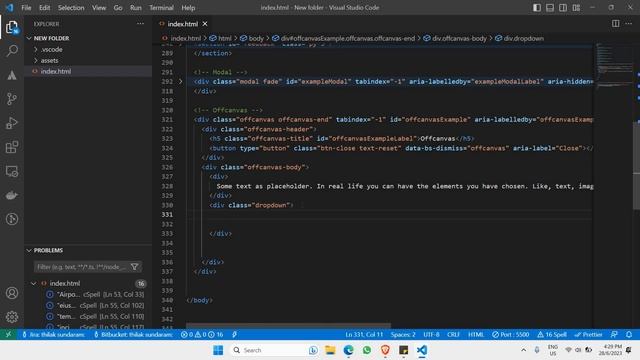Open the Edit menu
The width and height of the screenshot is (640, 360).
[44, 7]
